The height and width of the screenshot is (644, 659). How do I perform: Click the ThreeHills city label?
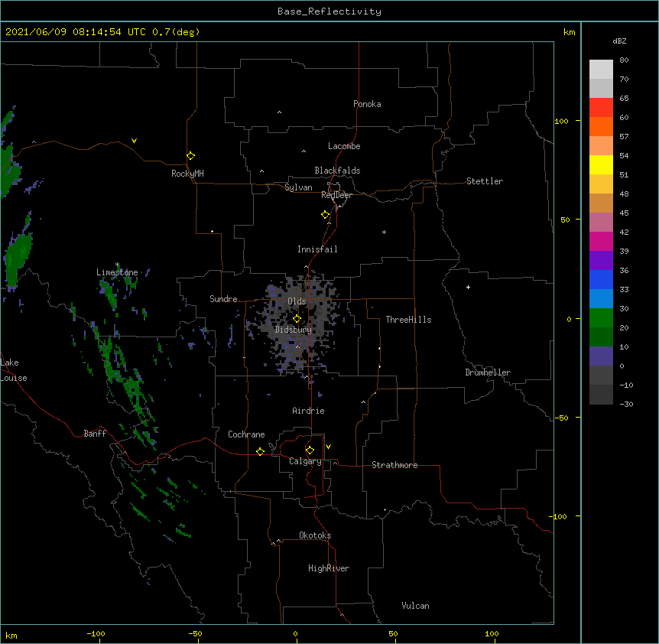point(408,320)
